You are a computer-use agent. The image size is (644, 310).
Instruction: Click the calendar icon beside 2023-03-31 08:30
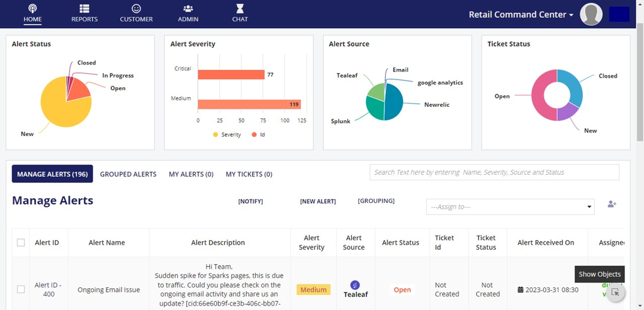[x=520, y=290]
